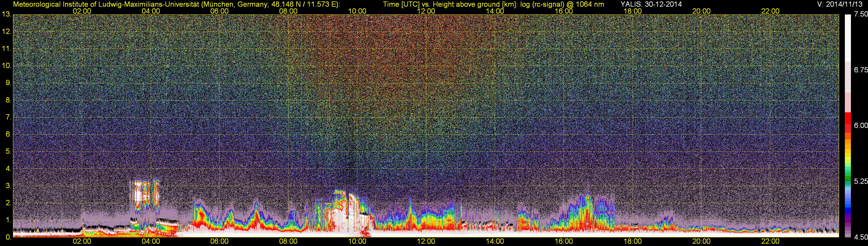
Task: Click the 02:00 label on the lower time axis
Action: tap(82, 241)
